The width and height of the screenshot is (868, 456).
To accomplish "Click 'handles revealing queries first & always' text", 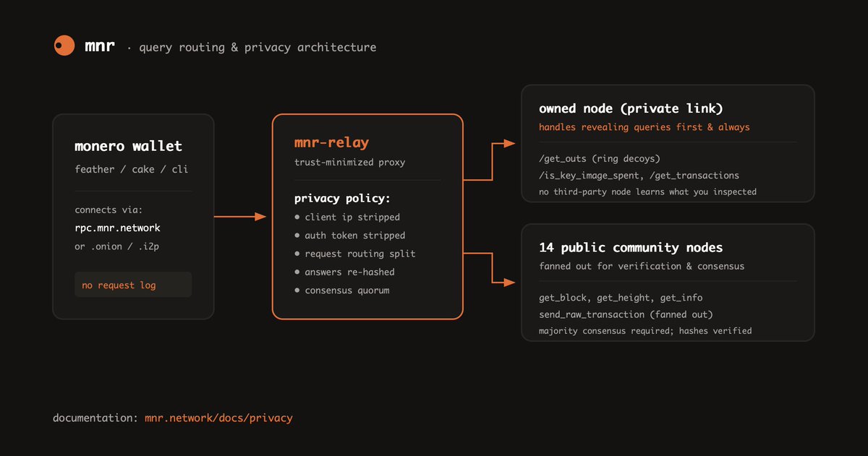I will 644,127.
